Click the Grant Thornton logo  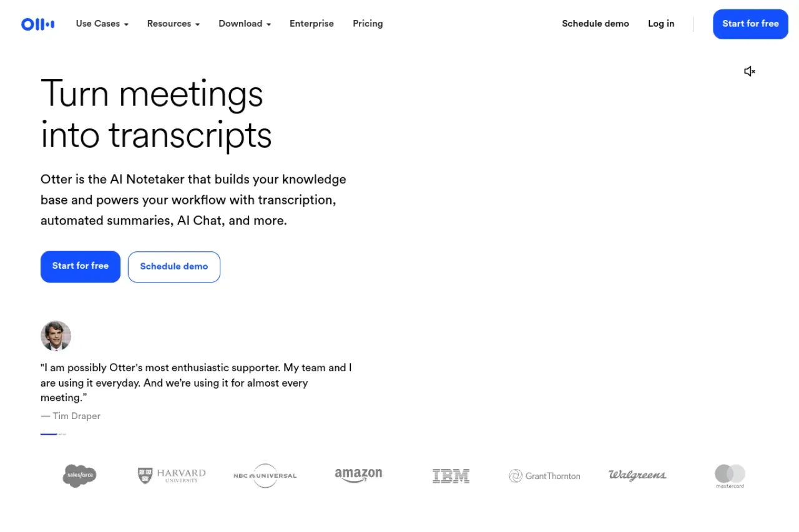[x=544, y=476]
